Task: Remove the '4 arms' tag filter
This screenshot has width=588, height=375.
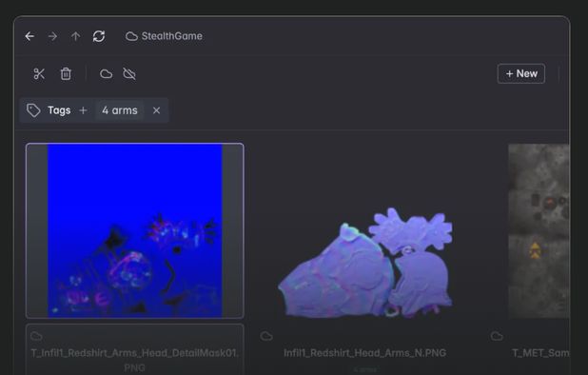Action: coord(156,110)
